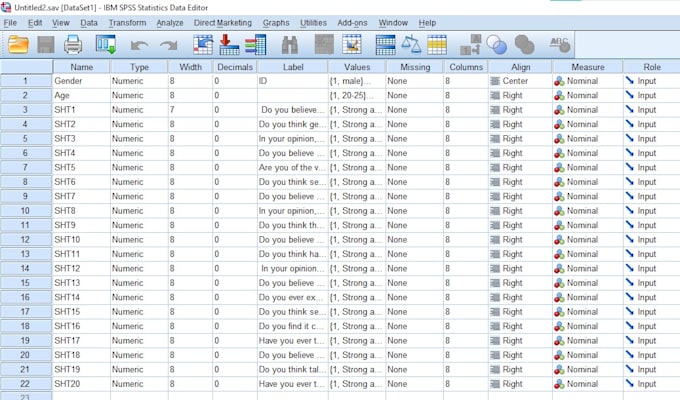This screenshot has width=680, height=400.
Task: Click Columns cell '8' for SHT9 row
Action: [466, 225]
